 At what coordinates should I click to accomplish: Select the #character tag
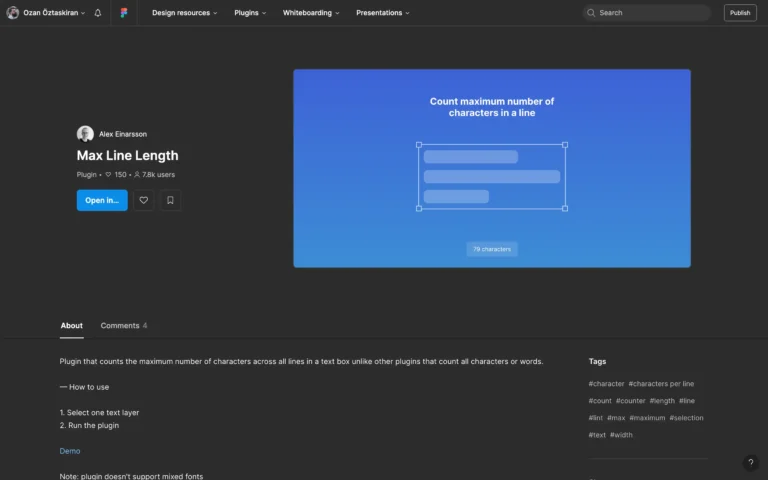[x=606, y=384]
